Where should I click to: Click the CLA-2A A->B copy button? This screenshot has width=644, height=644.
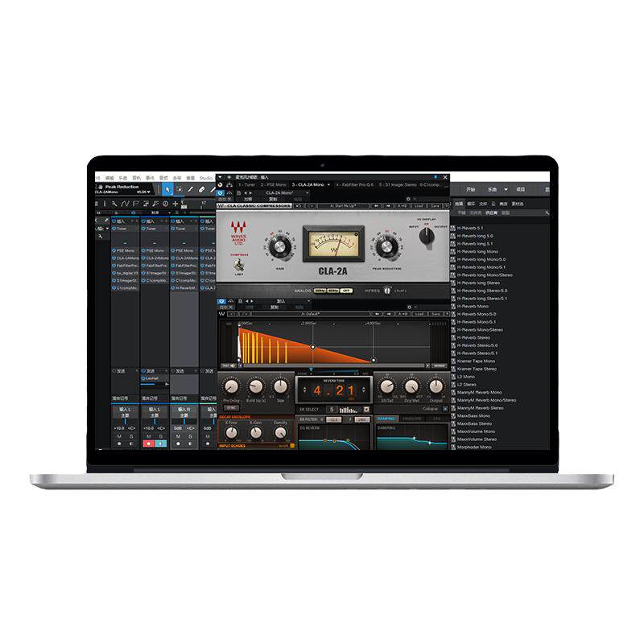402,205
